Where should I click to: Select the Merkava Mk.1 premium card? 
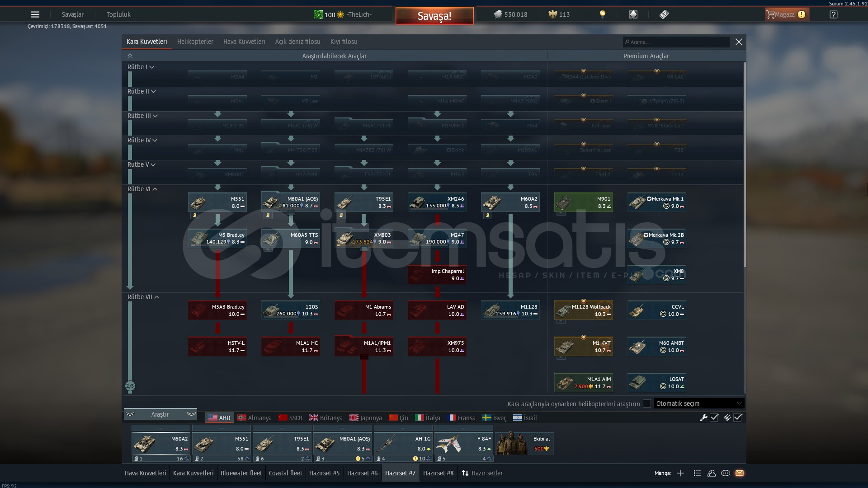pyautogui.click(x=657, y=202)
